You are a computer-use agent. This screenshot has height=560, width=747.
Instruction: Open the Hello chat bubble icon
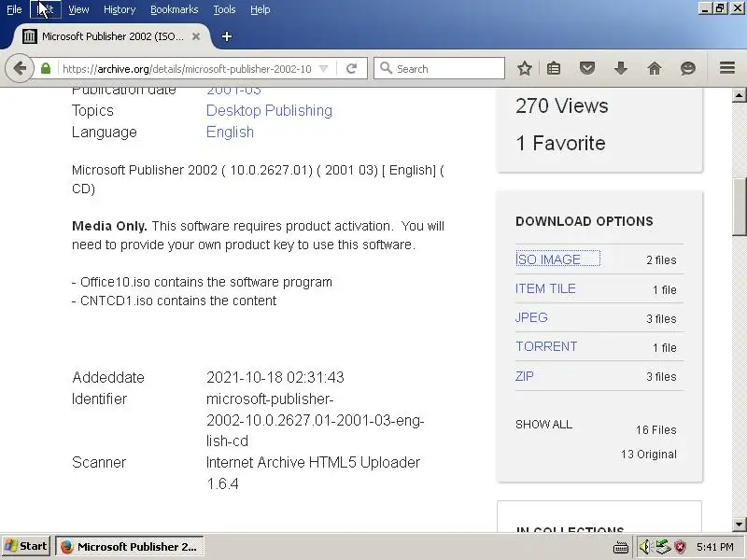[688, 68]
